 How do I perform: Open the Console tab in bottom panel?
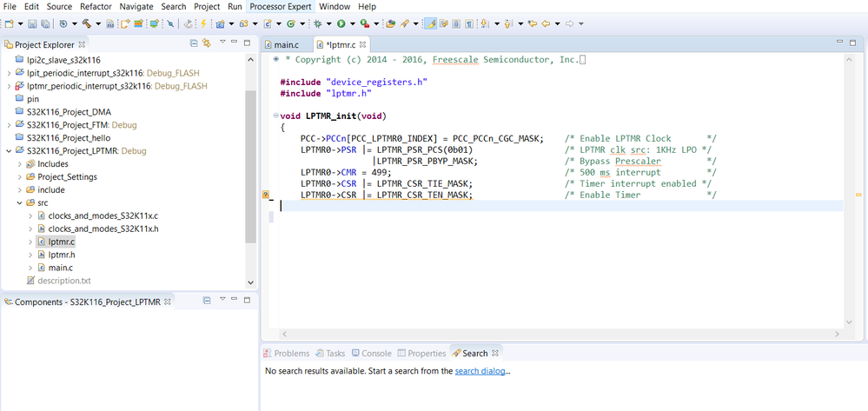pyautogui.click(x=376, y=354)
